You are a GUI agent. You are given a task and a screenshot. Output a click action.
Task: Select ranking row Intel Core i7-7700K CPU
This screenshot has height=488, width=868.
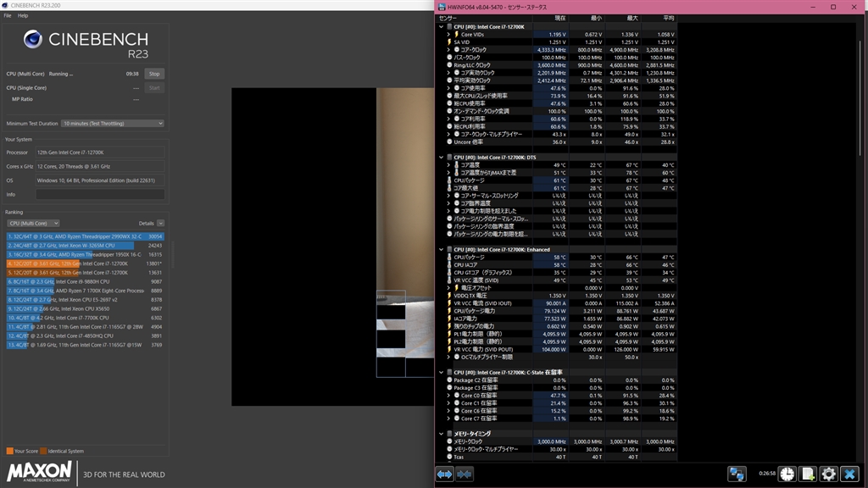click(86, 318)
